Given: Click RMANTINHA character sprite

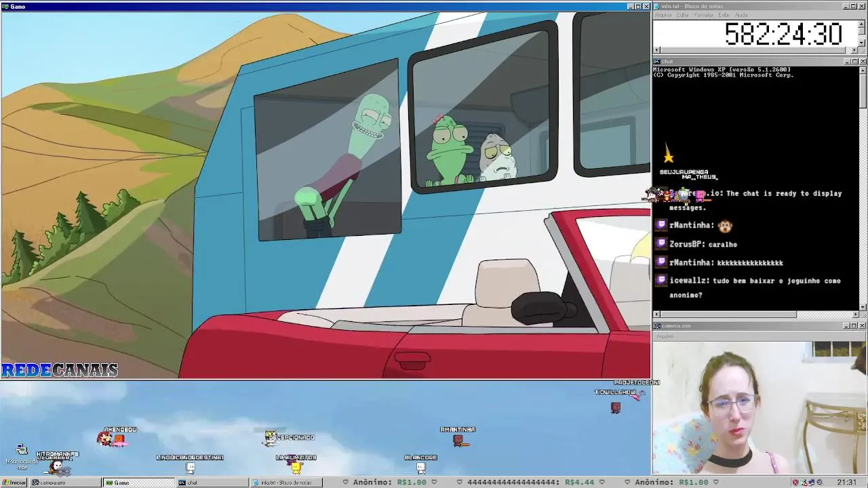Looking at the screenshot, I should click(x=458, y=440).
